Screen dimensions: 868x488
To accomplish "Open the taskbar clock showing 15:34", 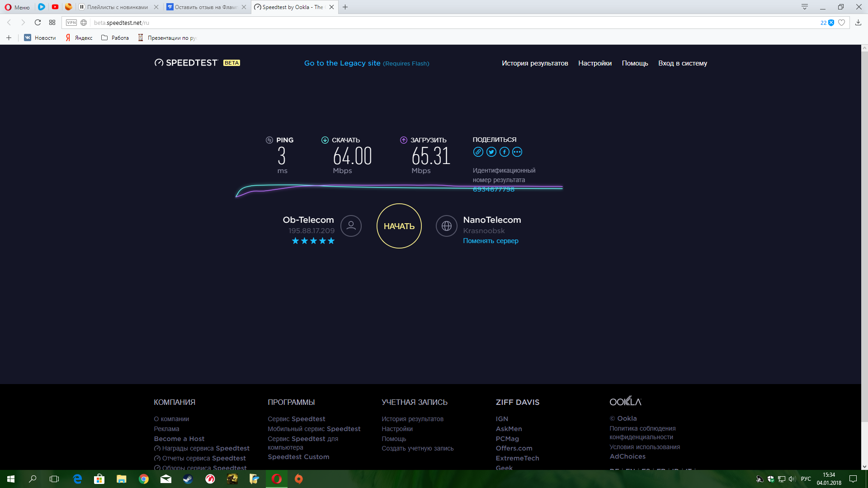I will pyautogui.click(x=829, y=479).
